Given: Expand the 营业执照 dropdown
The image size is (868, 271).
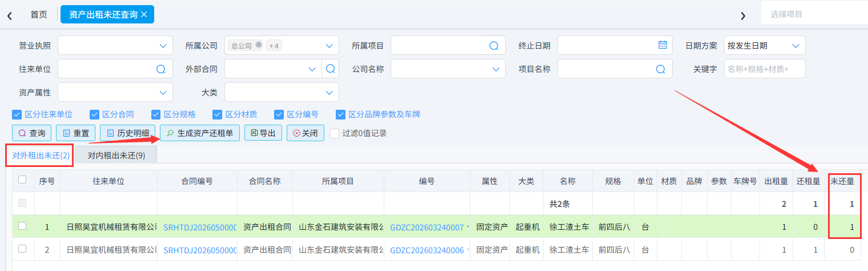Looking at the screenshot, I should 163,46.
